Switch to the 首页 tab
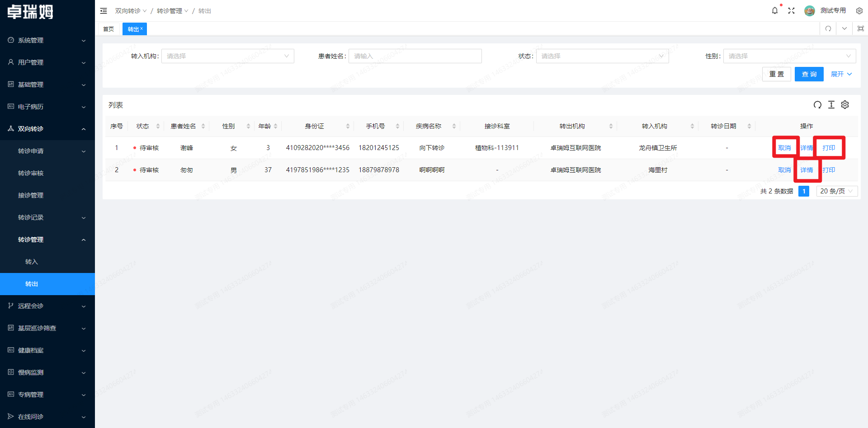Image resolution: width=868 pixels, height=428 pixels. (108, 29)
